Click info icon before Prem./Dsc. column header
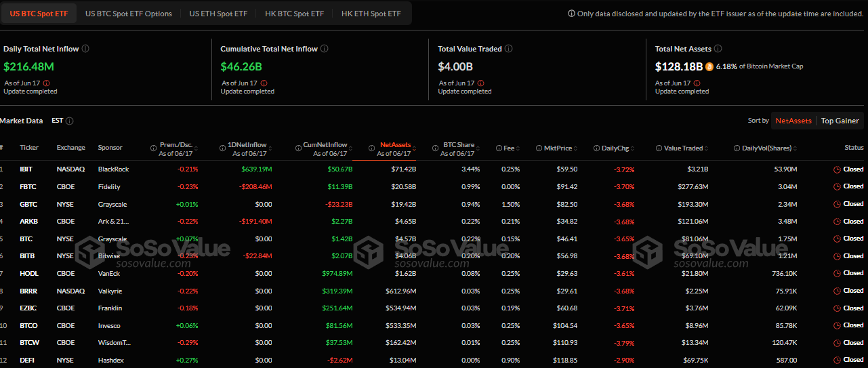The width and height of the screenshot is (868, 368). pyautogui.click(x=152, y=148)
